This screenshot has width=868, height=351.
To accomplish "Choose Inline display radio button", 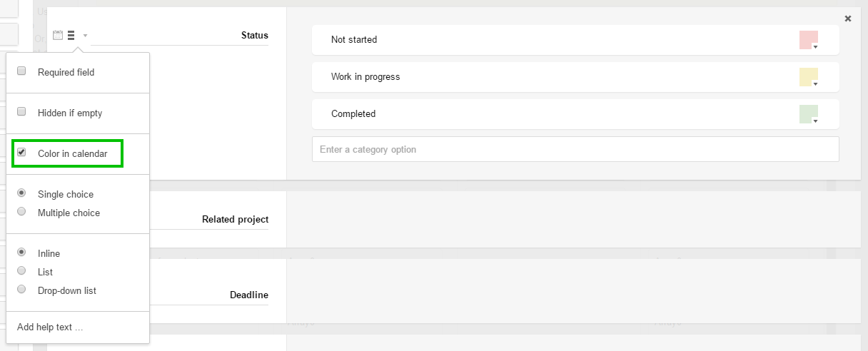I will (21, 253).
